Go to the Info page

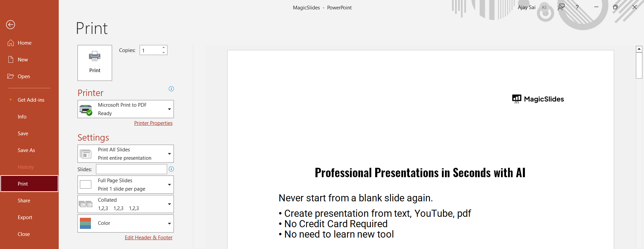[x=29, y=117]
